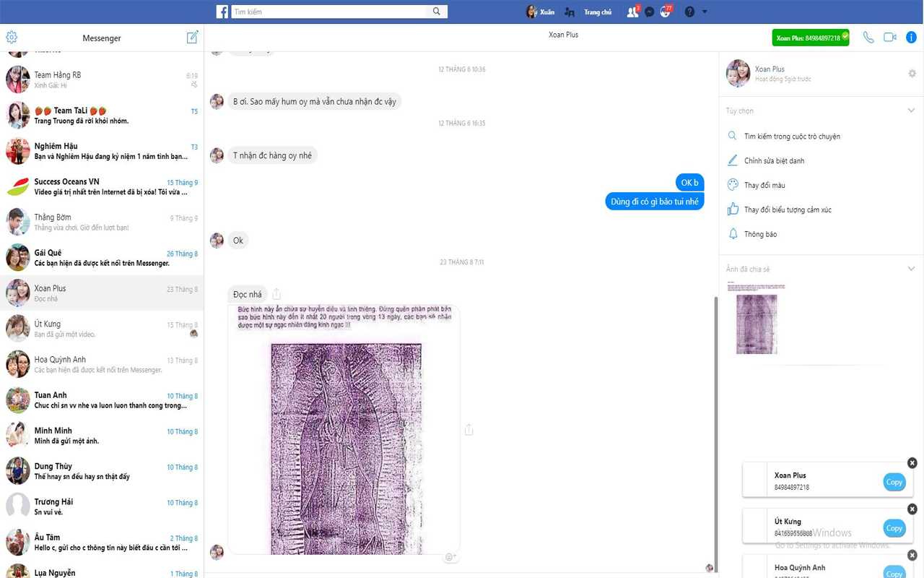
Task: Compose a new Messenger message
Action: 193,36
